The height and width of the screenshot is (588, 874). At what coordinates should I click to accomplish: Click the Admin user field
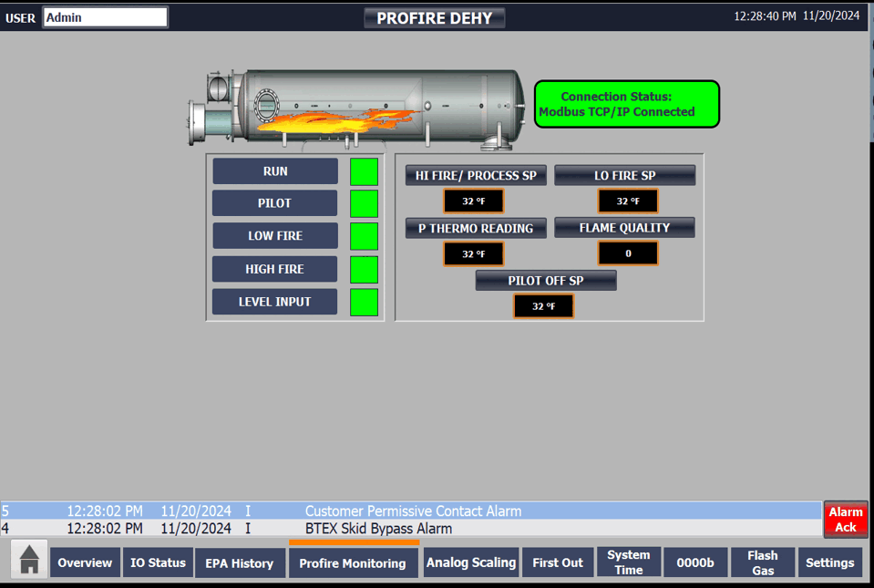(x=105, y=17)
